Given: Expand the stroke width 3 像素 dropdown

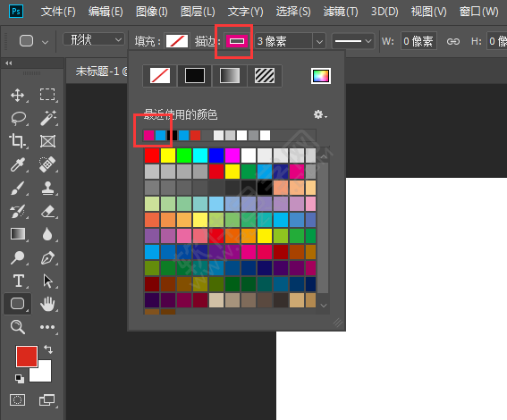Looking at the screenshot, I should (319, 41).
